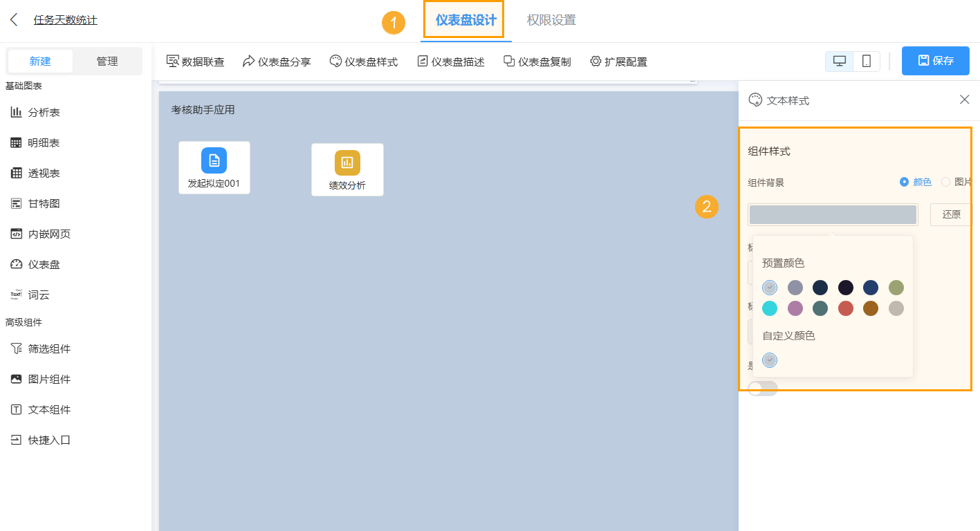Screen dimensions: 980x531
Task: Open the 组件背景 color dropdown
Action: 832,214
